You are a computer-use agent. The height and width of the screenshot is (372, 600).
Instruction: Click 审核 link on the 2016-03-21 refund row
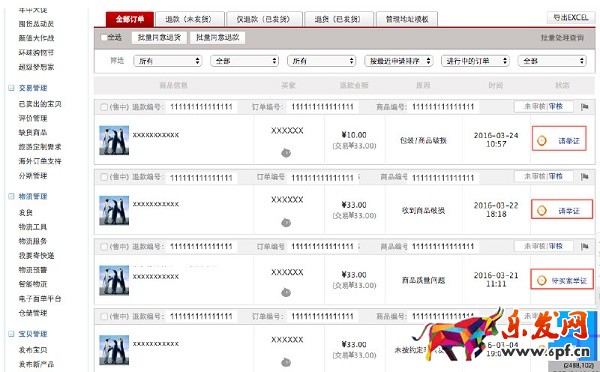(556, 246)
